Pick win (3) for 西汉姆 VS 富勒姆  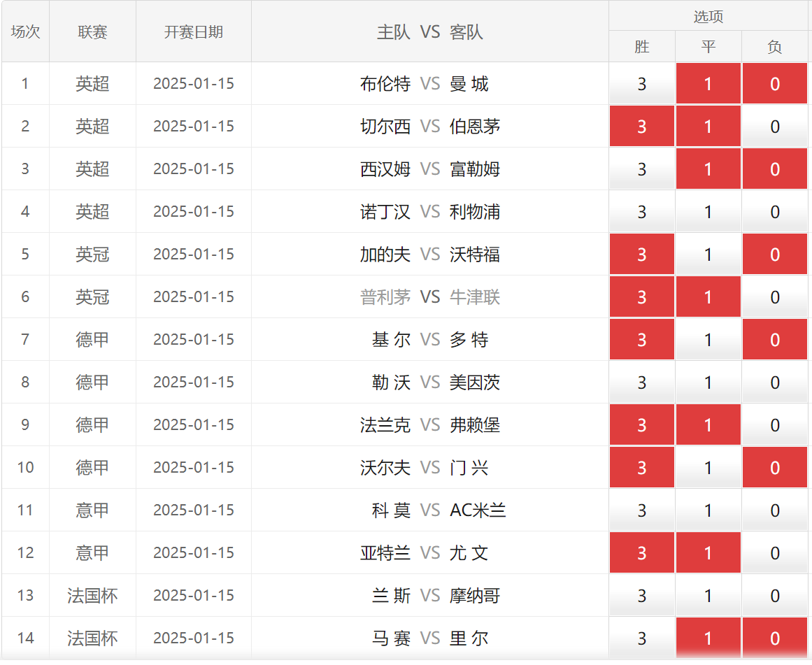click(641, 169)
